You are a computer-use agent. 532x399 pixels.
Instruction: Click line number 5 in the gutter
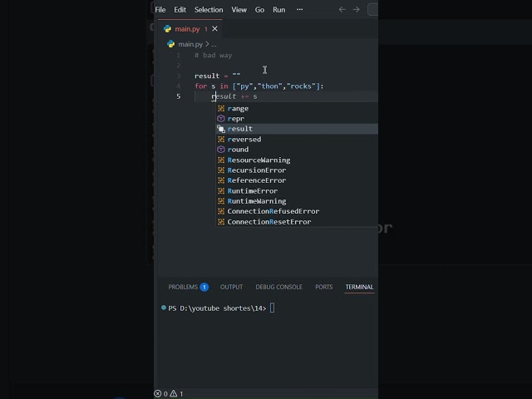click(x=179, y=96)
